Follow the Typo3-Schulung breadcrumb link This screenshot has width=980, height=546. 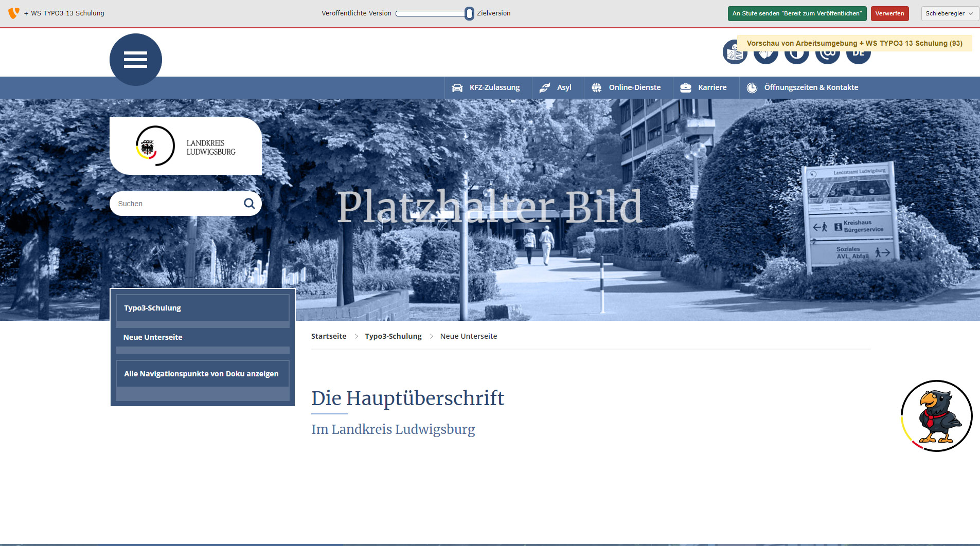coord(393,336)
